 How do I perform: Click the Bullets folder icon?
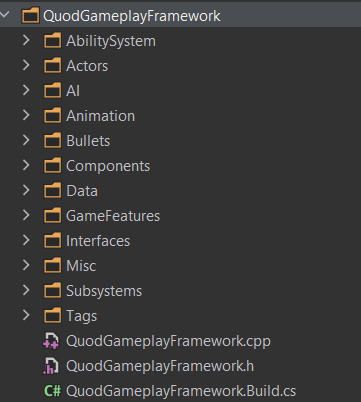52,141
